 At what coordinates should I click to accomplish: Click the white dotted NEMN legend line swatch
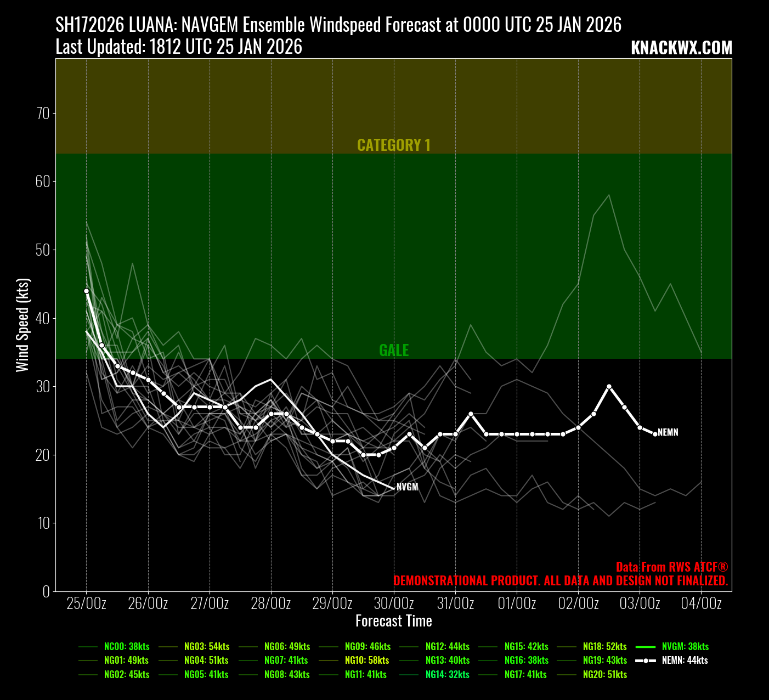click(x=646, y=661)
